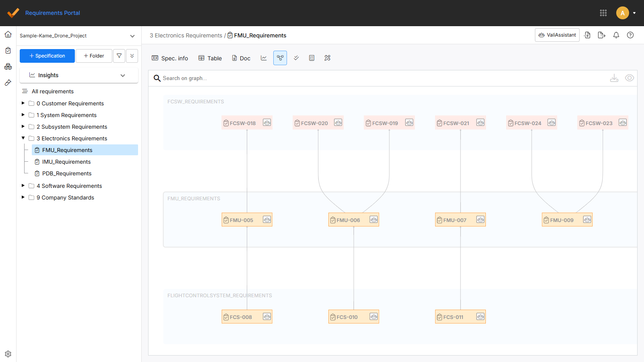Expand the 4 Software Requirements folder
This screenshot has width=644, height=362.
point(23,185)
